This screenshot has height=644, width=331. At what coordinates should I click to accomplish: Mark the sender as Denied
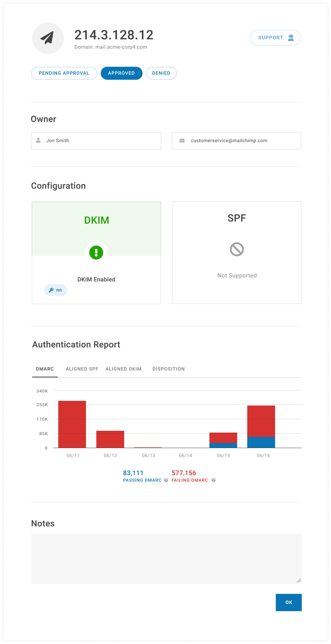(161, 73)
